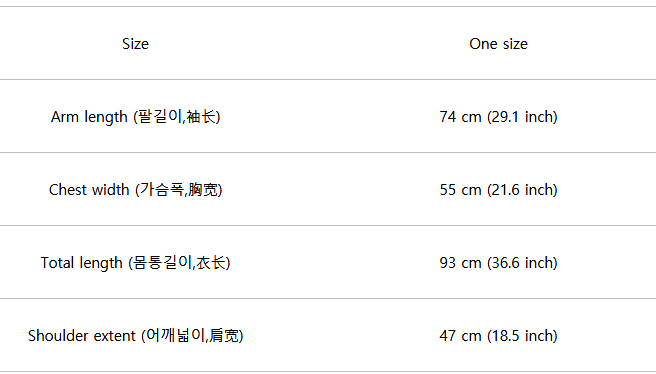This screenshot has width=656, height=374.
Task: Click the Chinese text 袖长 in Arm length
Action: click(201, 116)
